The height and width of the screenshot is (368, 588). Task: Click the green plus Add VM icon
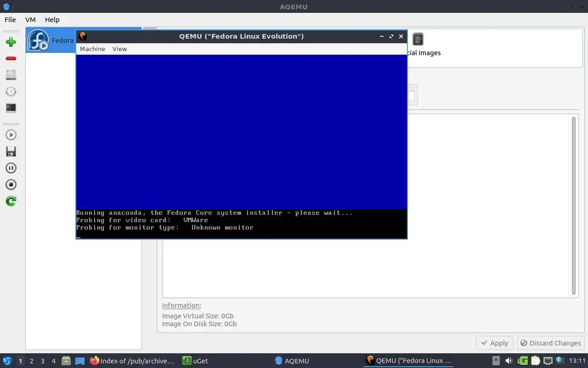tap(11, 42)
